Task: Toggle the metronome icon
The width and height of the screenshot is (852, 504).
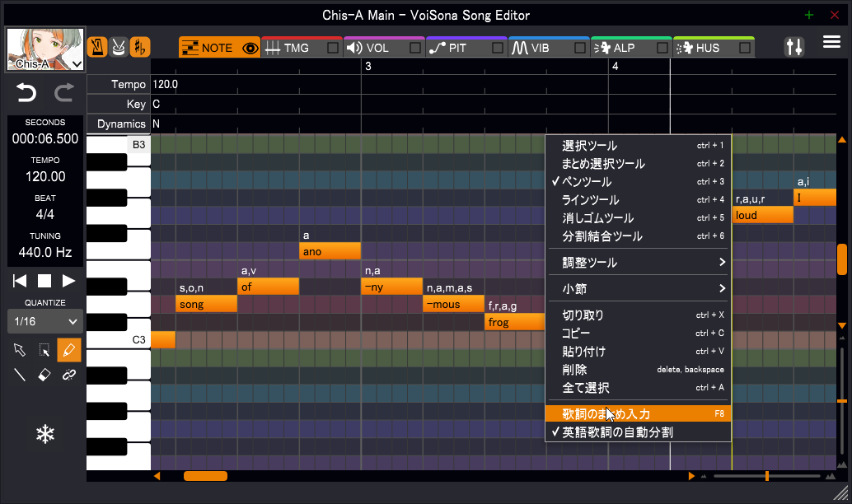Action: [97, 47]
